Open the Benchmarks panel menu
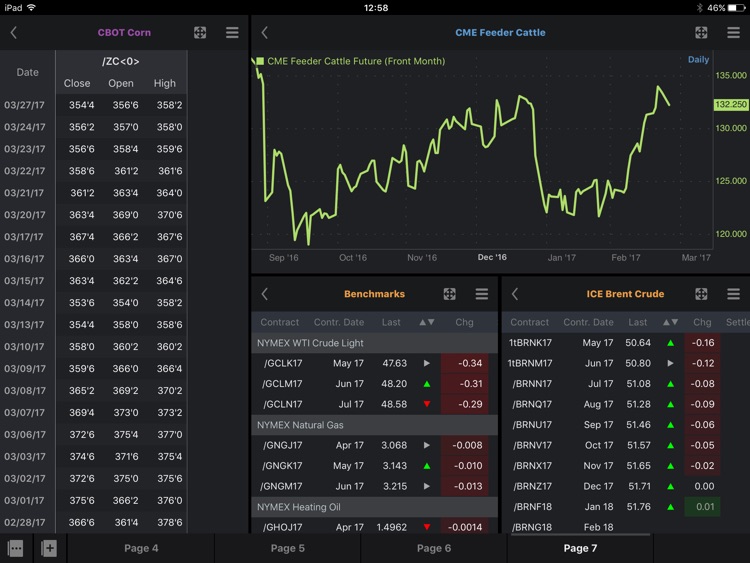This screenshot has width=750, height=563. (x=482, y=294)
